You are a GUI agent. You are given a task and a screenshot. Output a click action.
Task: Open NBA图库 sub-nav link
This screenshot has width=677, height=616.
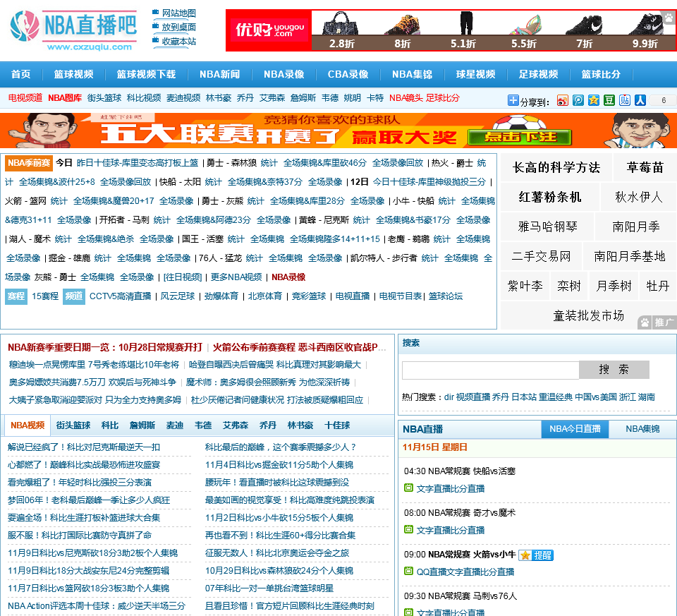65,98
